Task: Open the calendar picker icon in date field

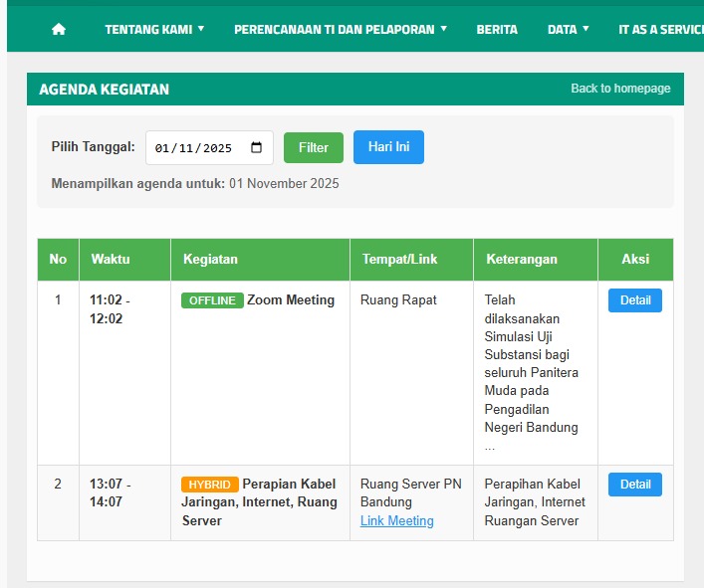Action: click(257, 147)
